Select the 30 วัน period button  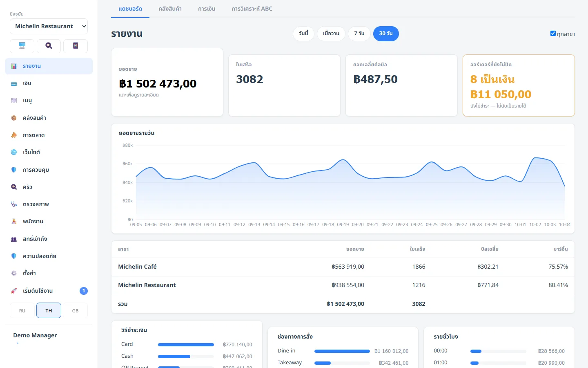coord(386,34)
